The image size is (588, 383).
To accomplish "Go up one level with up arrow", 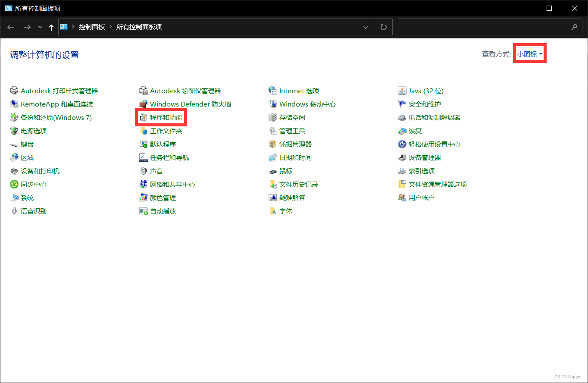I will (51, 27).
